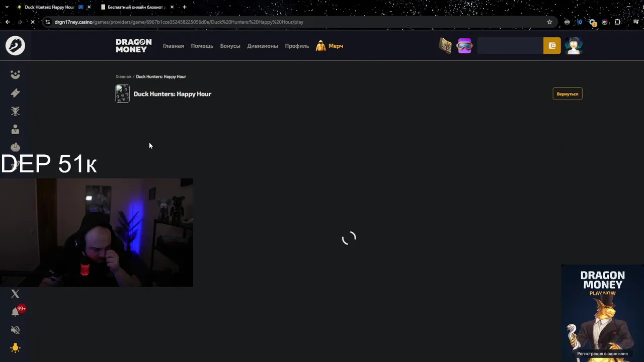Close the Бесплатный онлайн блокнот tab
The height and width of the screenshot is (362, 644).
172,7
